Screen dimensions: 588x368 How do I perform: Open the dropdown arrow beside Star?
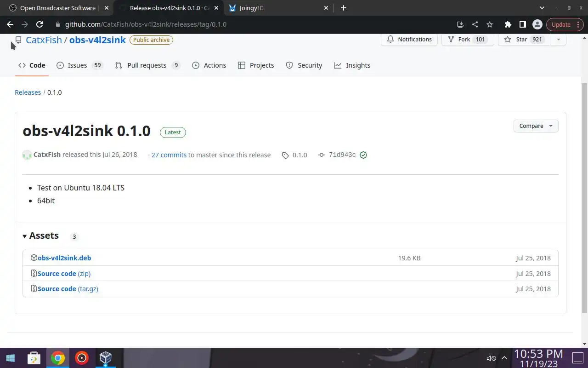click(559, 40)
